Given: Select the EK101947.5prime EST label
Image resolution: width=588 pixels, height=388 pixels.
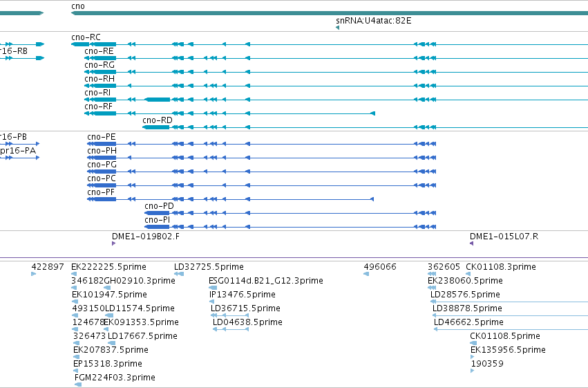Looking at the screenshot, I should [109, 295].
